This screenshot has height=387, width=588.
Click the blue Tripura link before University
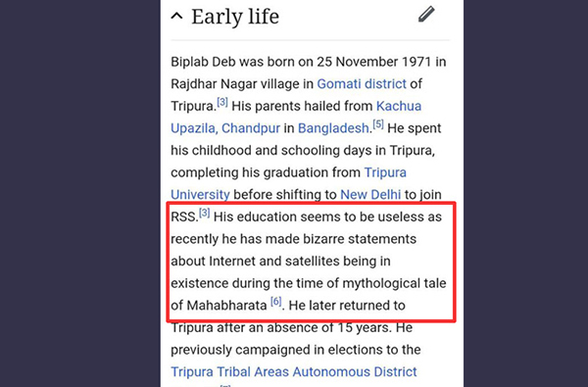pyautogui.click(x=385, y=172)
